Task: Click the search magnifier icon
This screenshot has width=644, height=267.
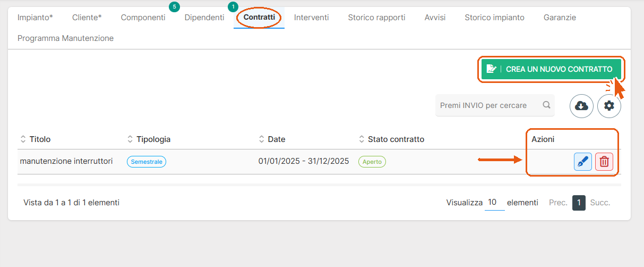Action: pos(546,105)
